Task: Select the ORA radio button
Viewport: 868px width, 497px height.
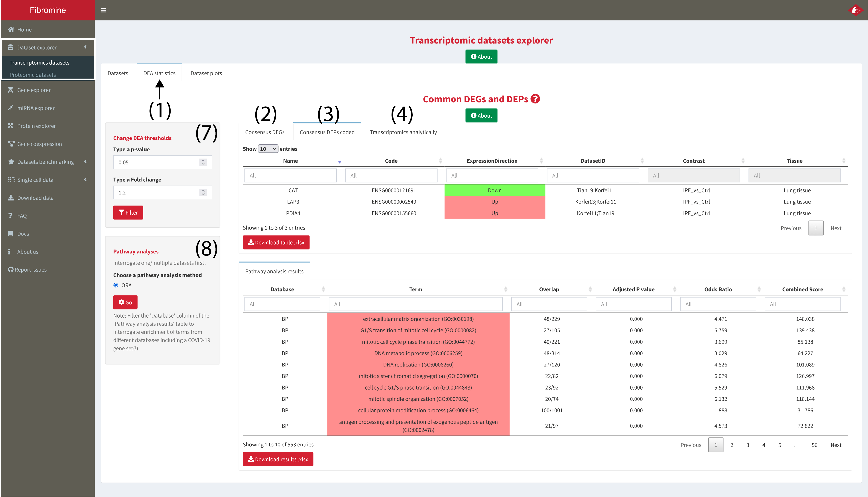Action: click(x=116, y=285)
